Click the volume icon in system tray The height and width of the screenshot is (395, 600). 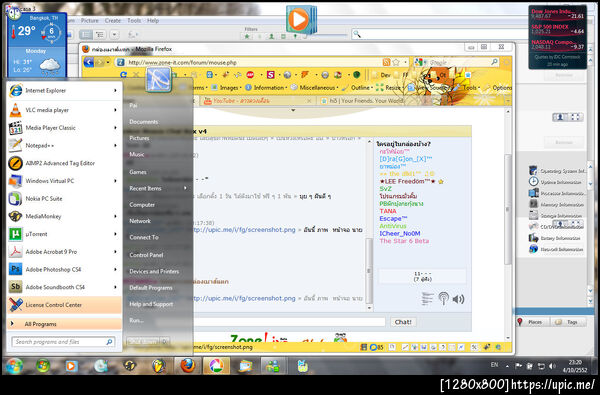coord(552,366)
